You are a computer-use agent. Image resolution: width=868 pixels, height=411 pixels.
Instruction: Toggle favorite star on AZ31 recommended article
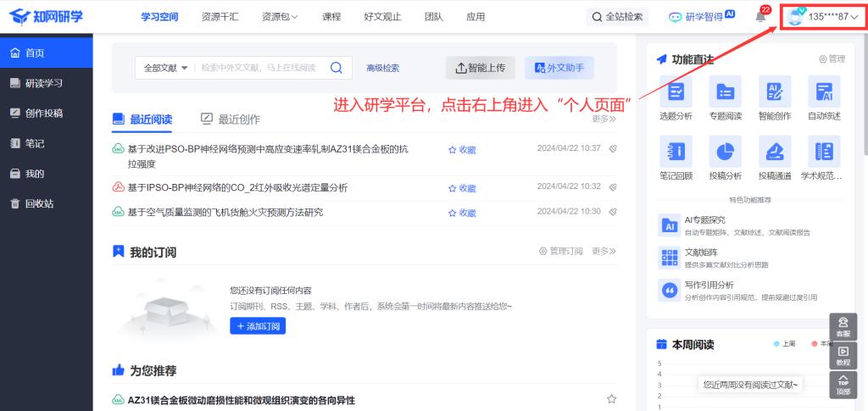(611, 399)
